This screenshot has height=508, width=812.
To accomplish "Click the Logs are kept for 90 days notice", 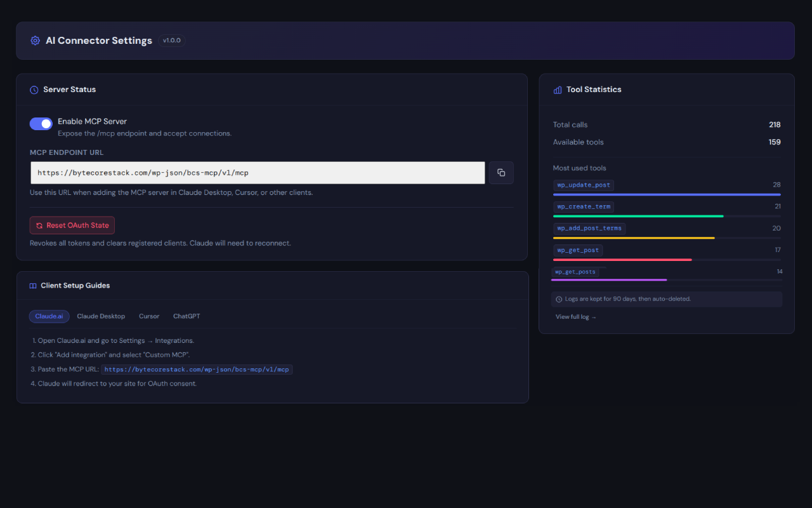I will pyautogui.click(x=667, y=299).
